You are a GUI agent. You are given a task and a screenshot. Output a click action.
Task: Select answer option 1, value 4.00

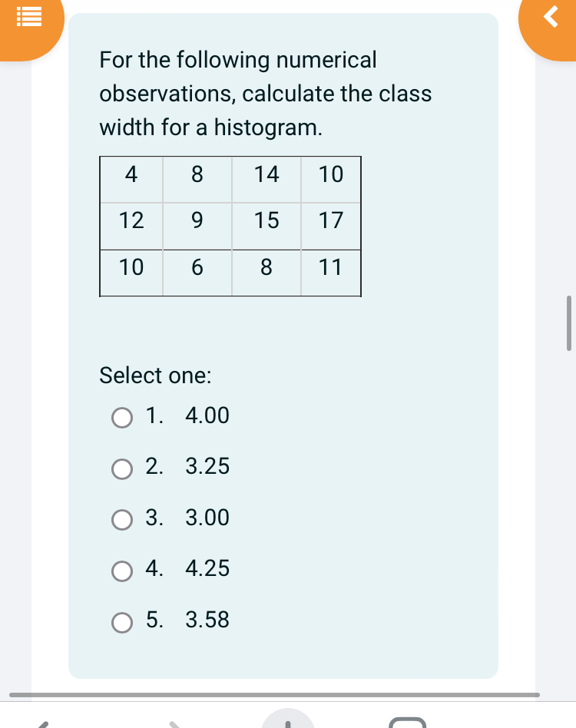122,418
